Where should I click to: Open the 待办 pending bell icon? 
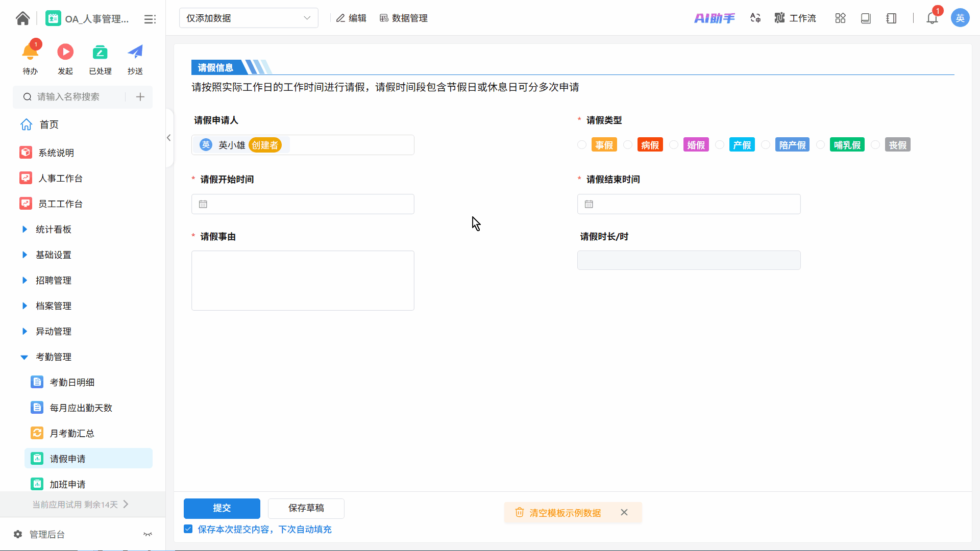(x=30, y=52)
